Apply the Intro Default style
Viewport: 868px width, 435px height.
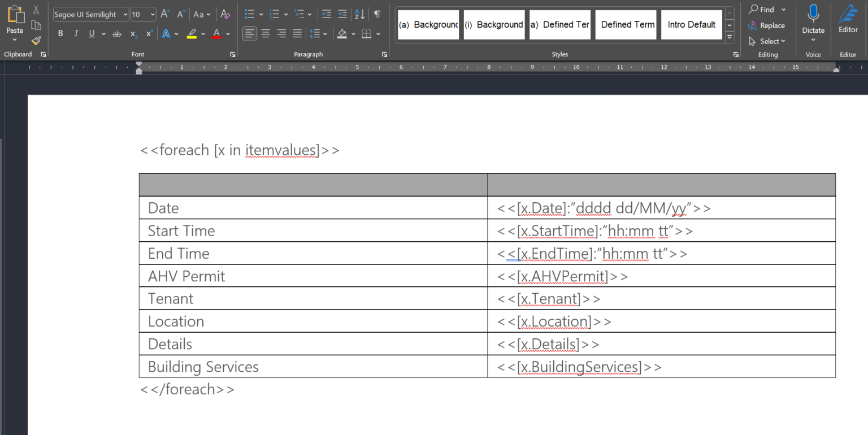click(x=692, y=25)
